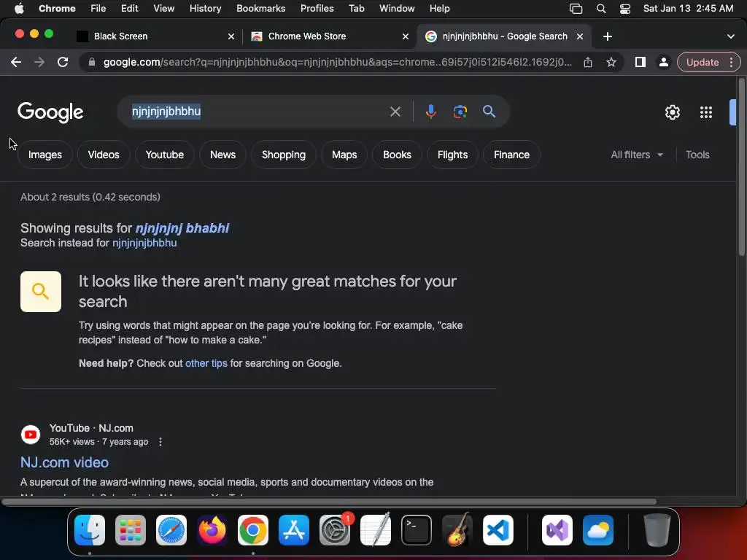Open App Store from the dock

(x=294, y=530)
